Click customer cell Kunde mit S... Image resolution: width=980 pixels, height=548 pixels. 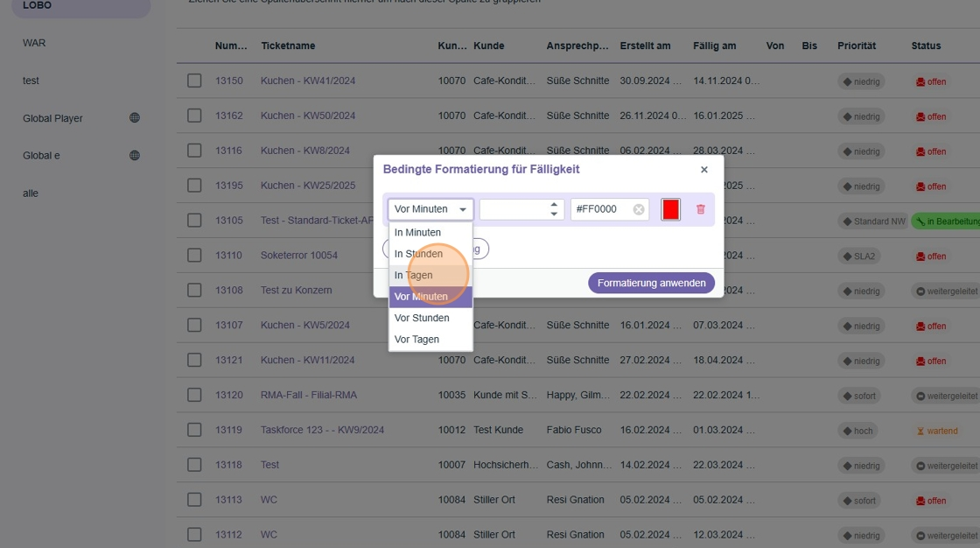(x=505, y=396)
